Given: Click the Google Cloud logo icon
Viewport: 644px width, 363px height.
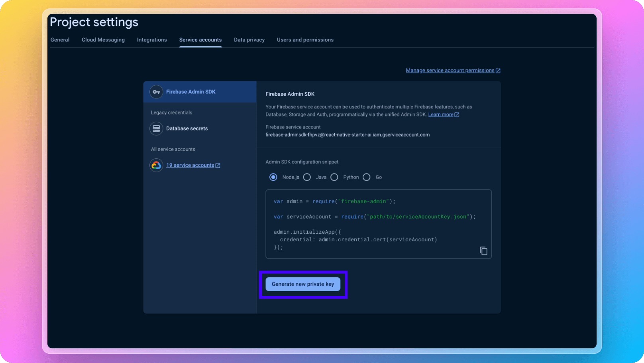Looking at the screenshot, I should 156,165.
